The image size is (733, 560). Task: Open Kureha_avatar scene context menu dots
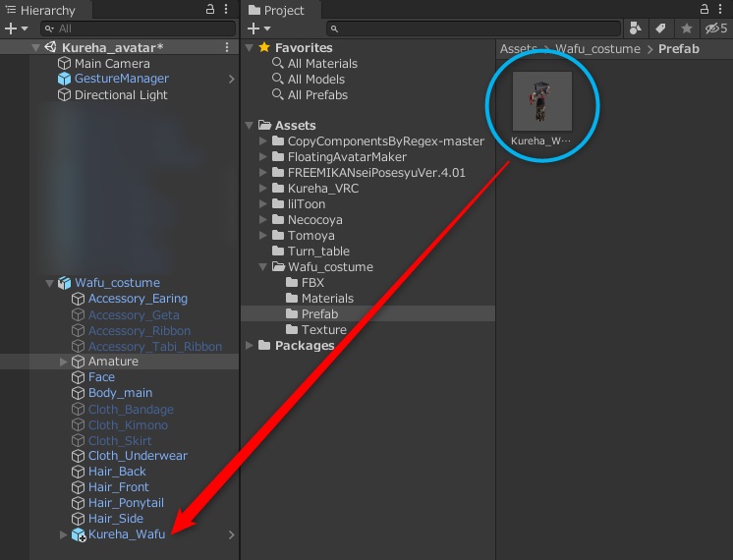click(227, 47)
